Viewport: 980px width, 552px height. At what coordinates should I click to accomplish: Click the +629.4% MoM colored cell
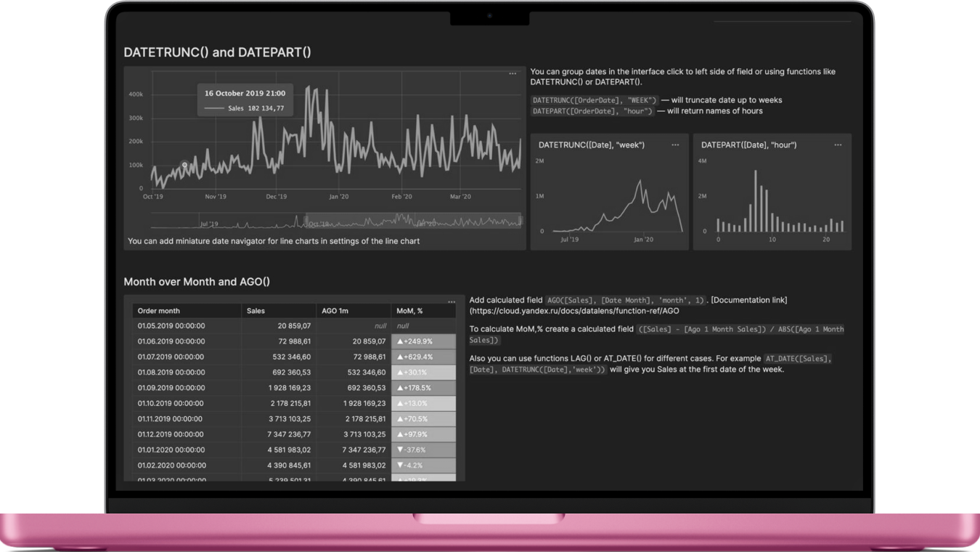423,357
